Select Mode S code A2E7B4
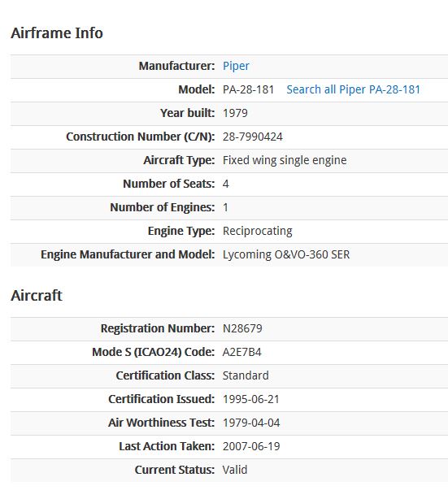 241,352
